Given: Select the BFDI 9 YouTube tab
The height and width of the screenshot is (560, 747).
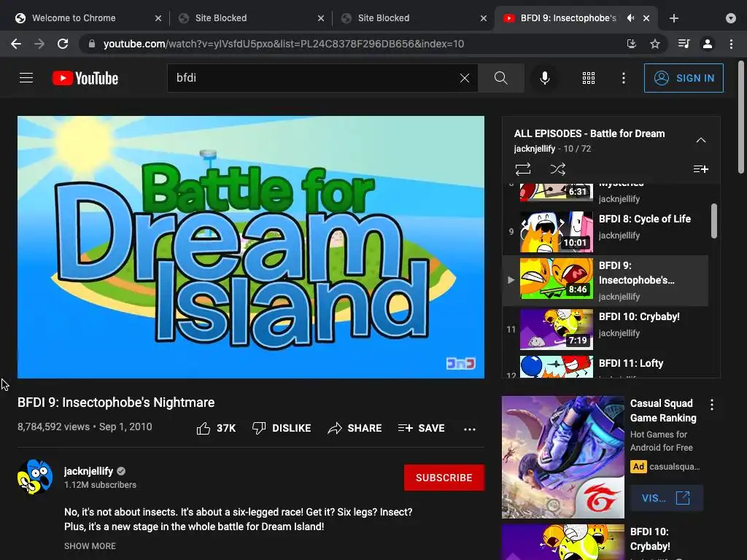Looking at the screenshot, I should (x=568, y=18).
